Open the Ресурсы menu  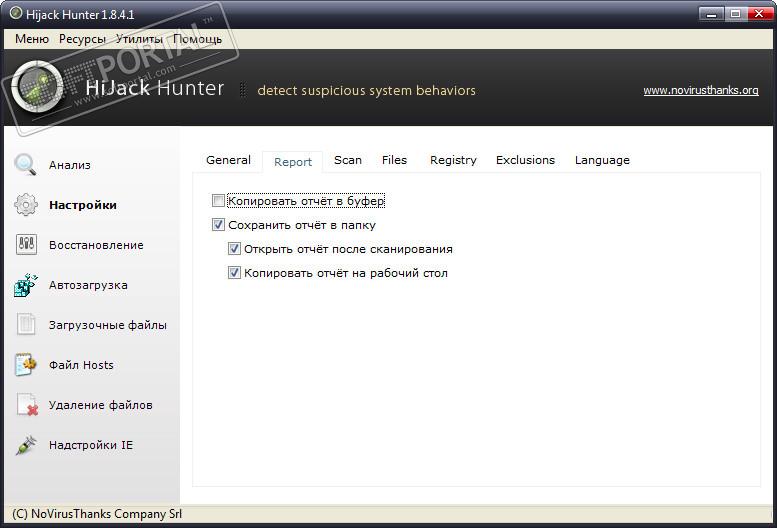pyautogui.click(x=82, y=39)
